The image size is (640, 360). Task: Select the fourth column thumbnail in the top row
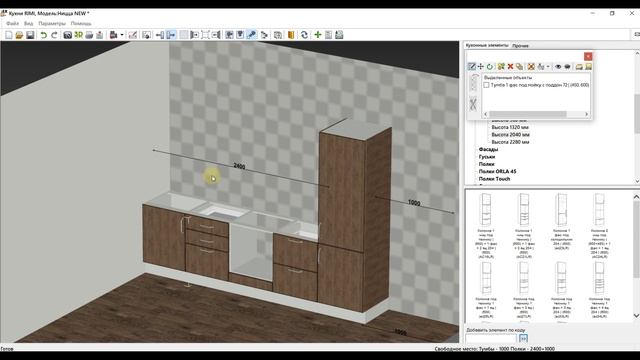[x=599, y=210]
